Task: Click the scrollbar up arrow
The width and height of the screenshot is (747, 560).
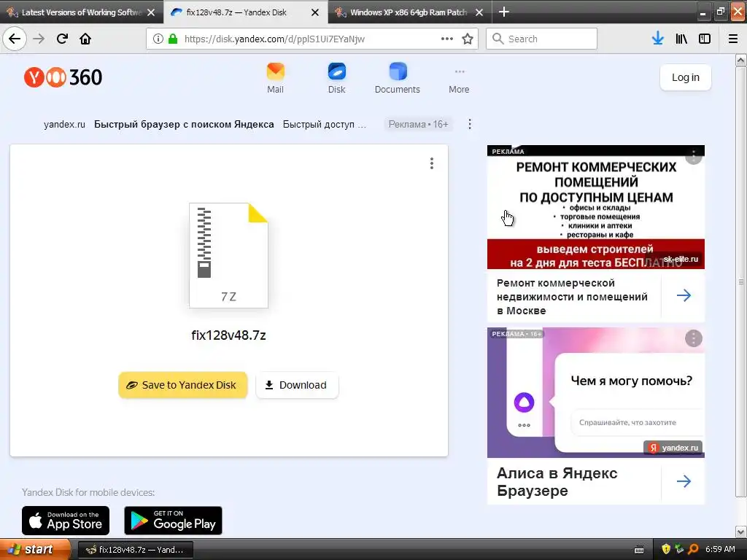Action: [x=741, y=60]
